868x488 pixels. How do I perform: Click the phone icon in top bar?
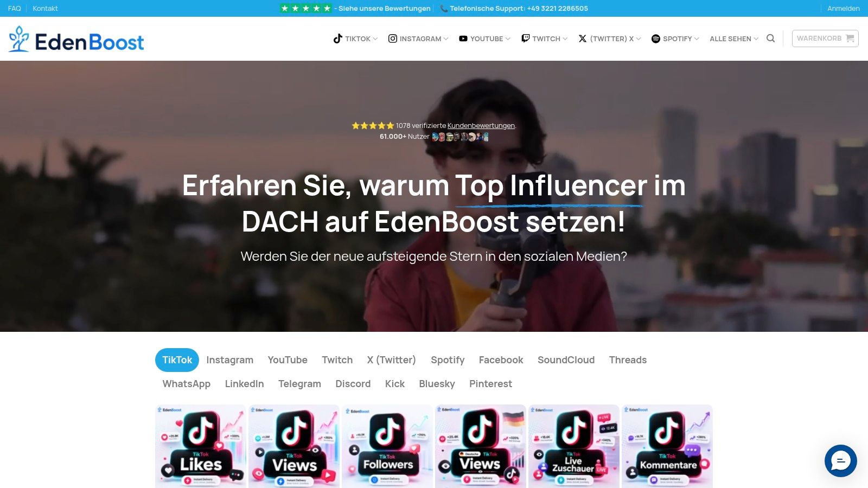tap(444, 8)
